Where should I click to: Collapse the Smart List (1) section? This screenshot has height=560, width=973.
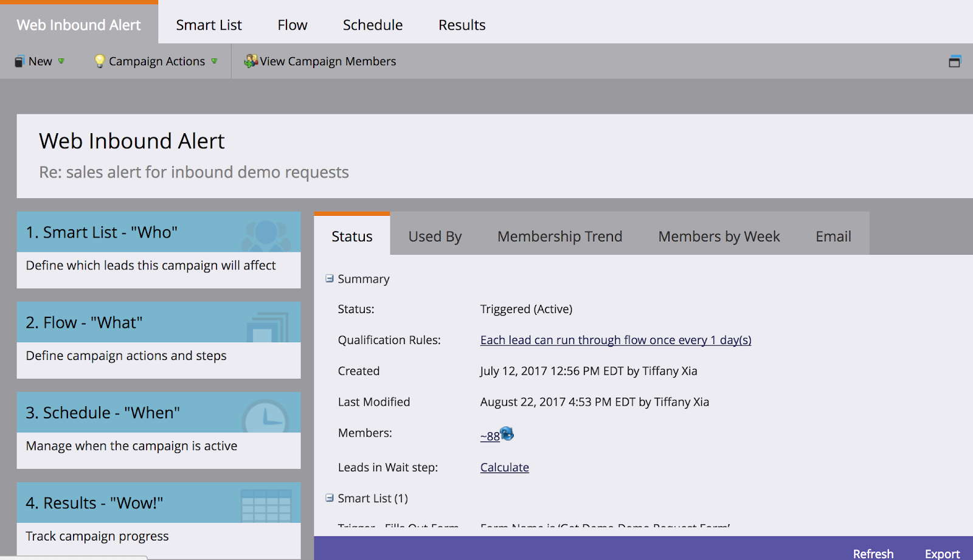(330, 498)
